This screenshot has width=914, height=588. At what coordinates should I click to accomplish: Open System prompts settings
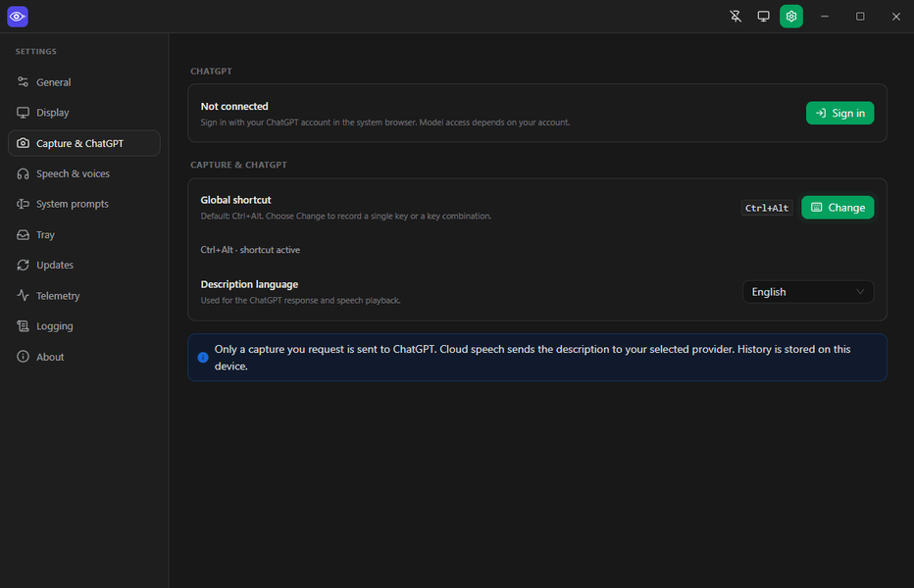point(84,204)
